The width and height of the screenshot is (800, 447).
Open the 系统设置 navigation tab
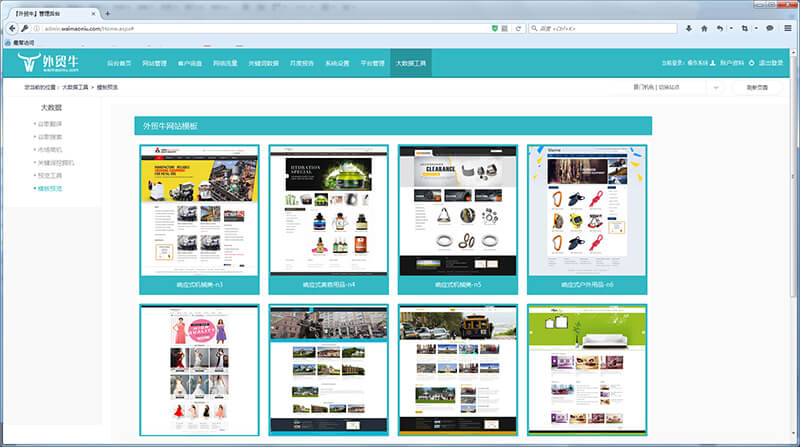[337, 63]
